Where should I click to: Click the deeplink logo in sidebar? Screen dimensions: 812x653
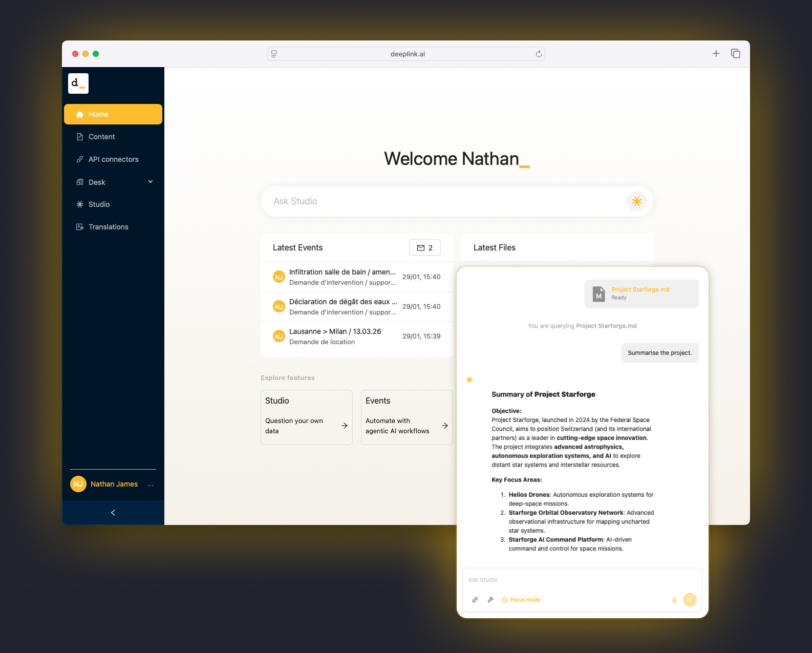coord(78,83)
